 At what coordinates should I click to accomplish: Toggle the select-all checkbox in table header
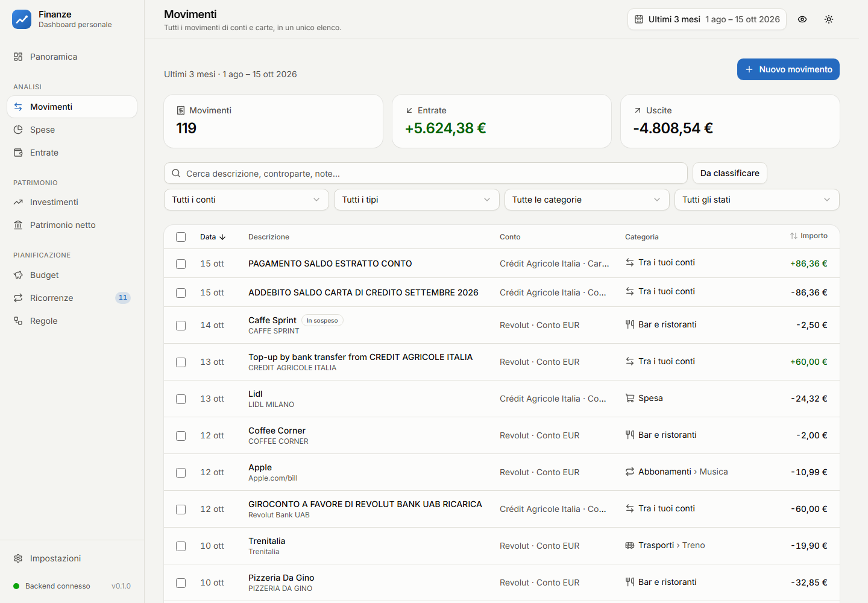click(x=181, y=237)
